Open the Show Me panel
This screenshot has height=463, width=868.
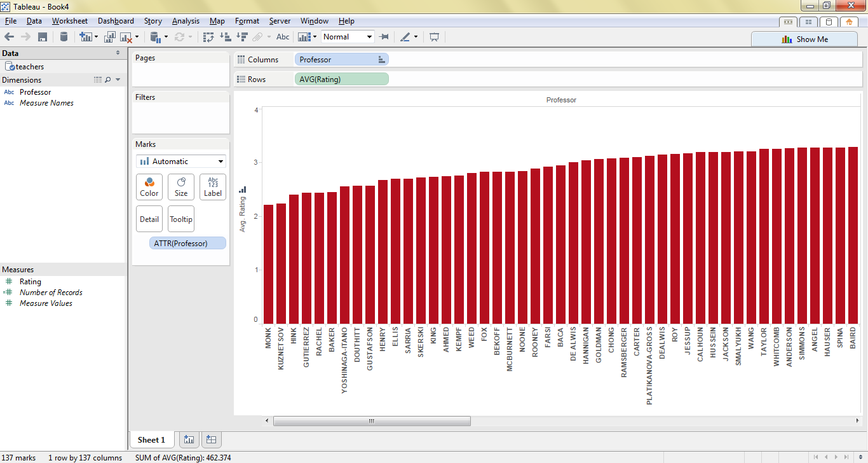(804, 39)
